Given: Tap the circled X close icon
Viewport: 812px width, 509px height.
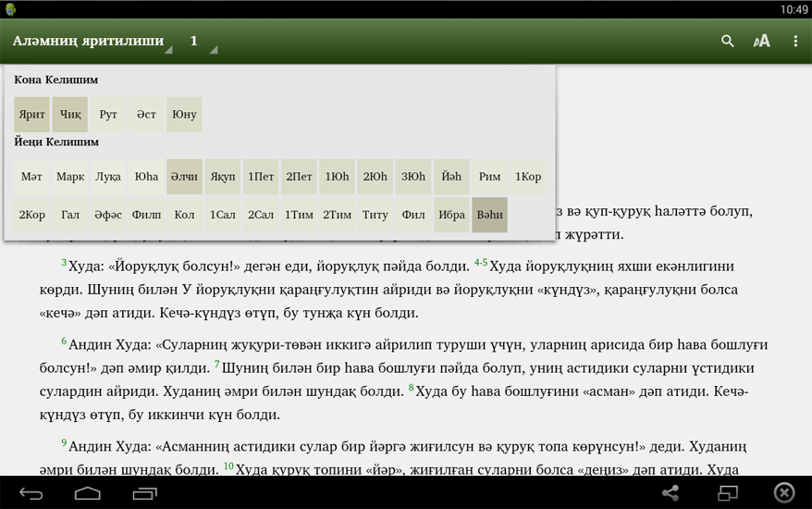Looking at the screenshot, I should tap(784, 493).
